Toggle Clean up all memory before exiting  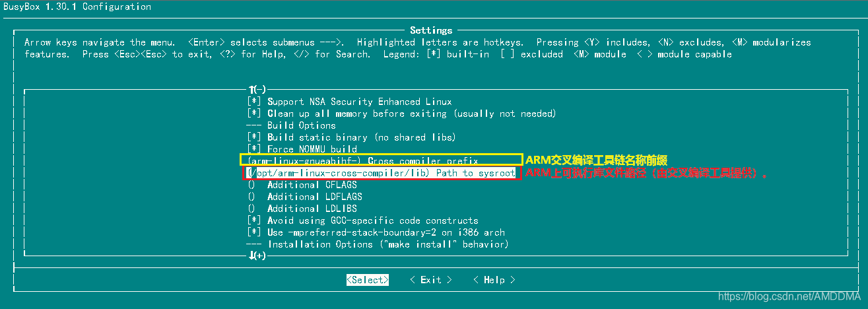point(402,114)
